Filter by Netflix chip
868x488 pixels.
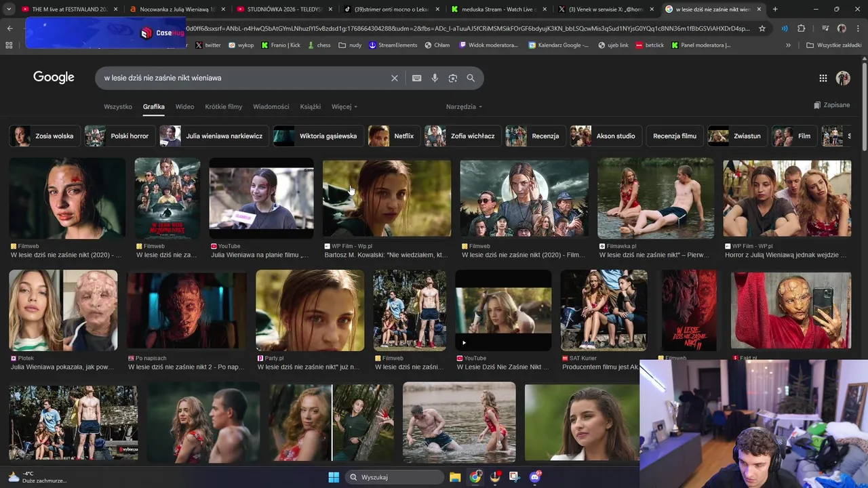pos(394,136)
